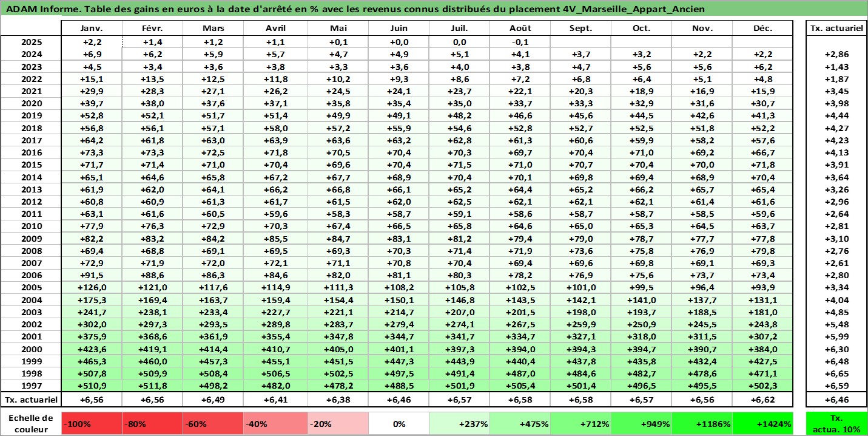Select the 2021 Mai cell +24,5

[x=338, y=91]
